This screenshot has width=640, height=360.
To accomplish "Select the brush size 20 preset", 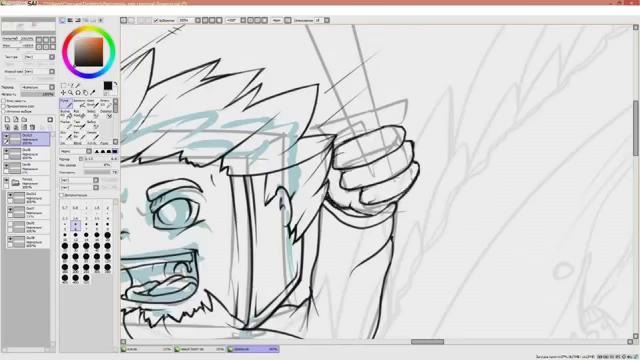I will click(107, 236).
